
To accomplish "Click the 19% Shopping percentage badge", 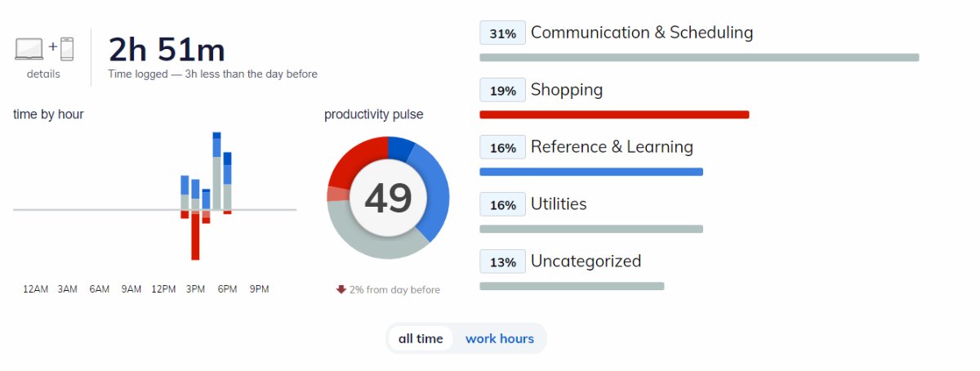I will [502, 91].
